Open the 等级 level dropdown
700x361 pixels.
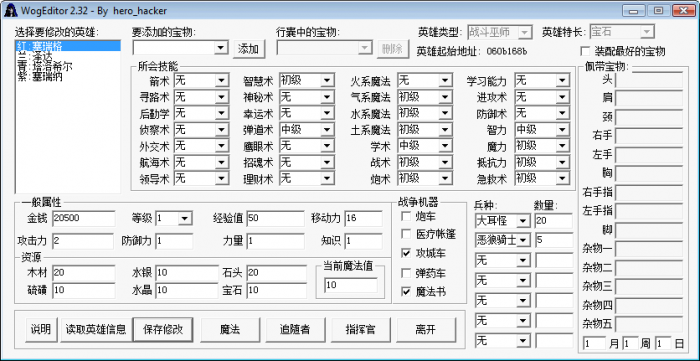point(185,219)
